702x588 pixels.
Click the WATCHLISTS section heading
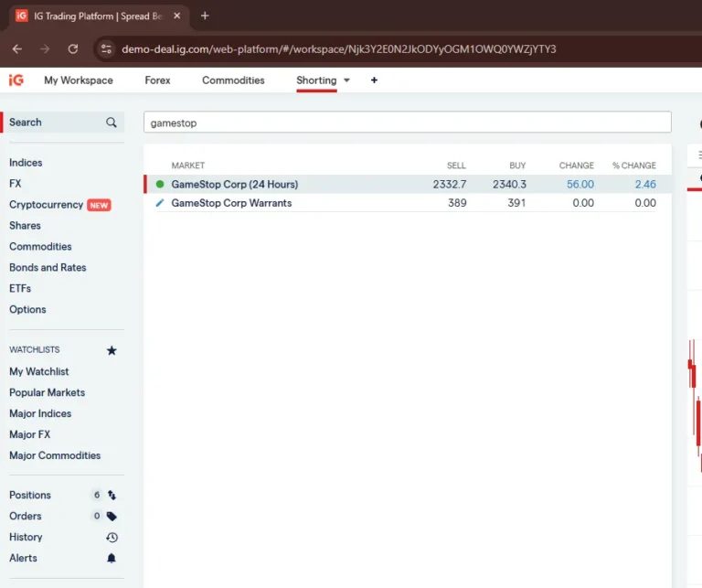[35, 349]
